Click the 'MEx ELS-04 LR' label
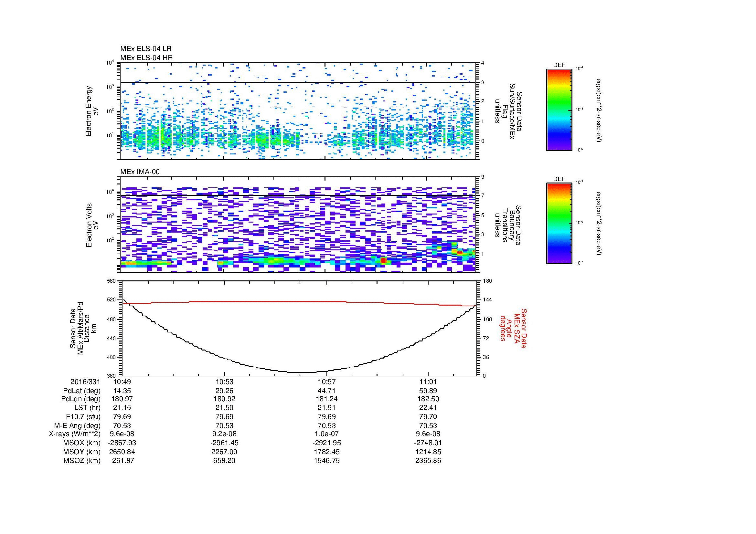 coord(146,49)
